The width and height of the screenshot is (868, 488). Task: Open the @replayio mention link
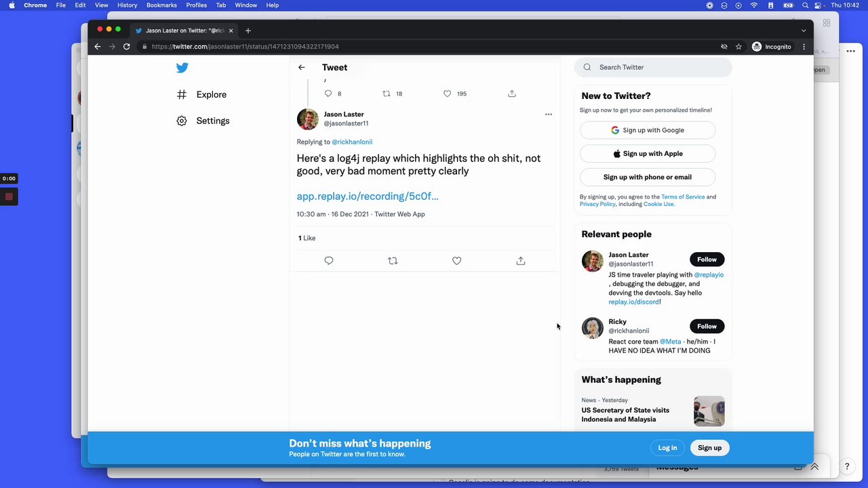coord(709,275)
